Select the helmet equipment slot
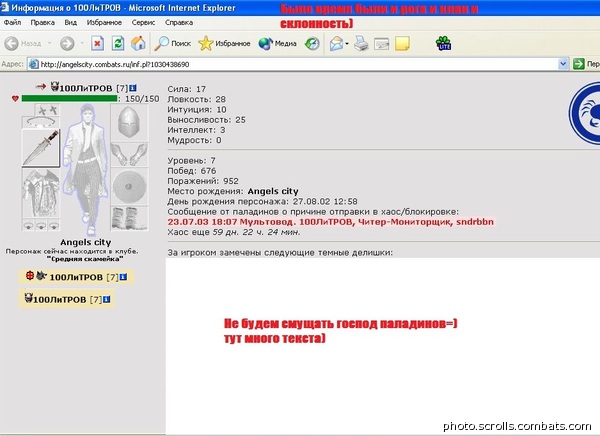This screenshot has width=600, height=436. pos(129,122)
